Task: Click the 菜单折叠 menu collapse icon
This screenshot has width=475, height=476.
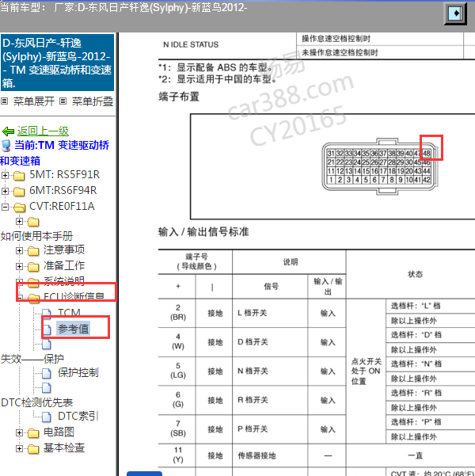Action: click(x=63, y=101)
